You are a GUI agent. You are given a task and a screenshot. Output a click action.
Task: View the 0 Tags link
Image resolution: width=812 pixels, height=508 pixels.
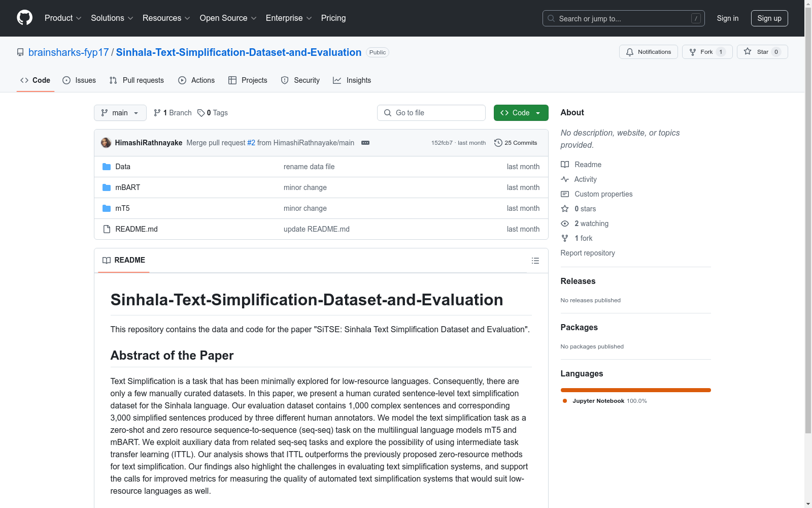213,113
